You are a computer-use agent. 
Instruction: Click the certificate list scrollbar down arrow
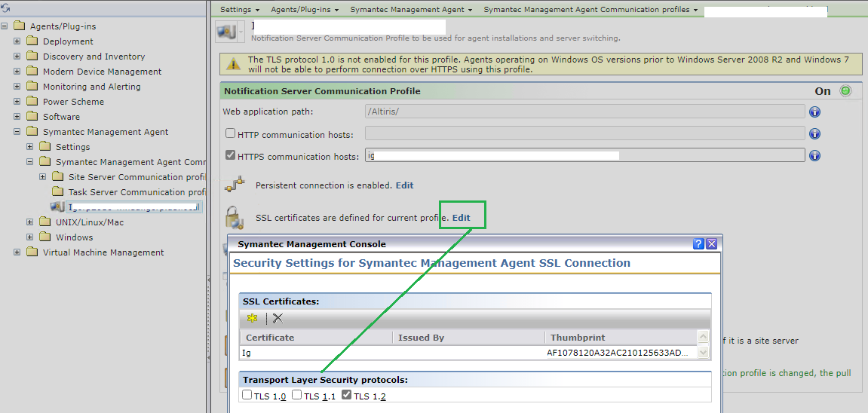(x=703, y=352)
